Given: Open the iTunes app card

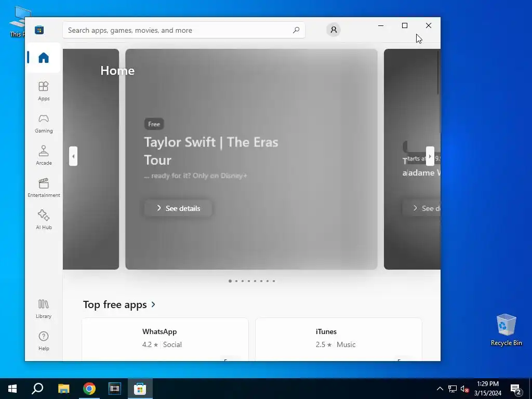Looking at the screenshot, I should click(339, 339).
